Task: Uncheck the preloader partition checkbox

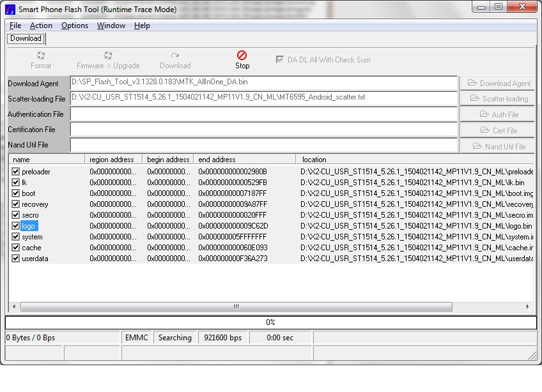Action: coord(16,172)
